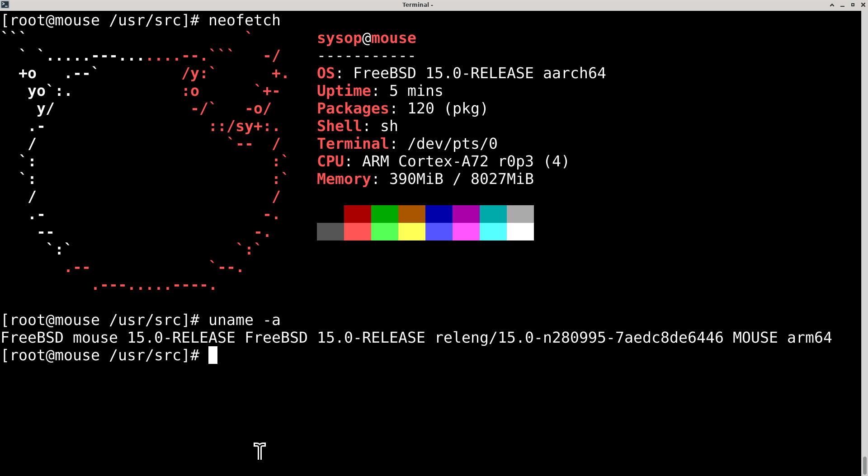Minimize the Terminal window

(x=842, y=5)
